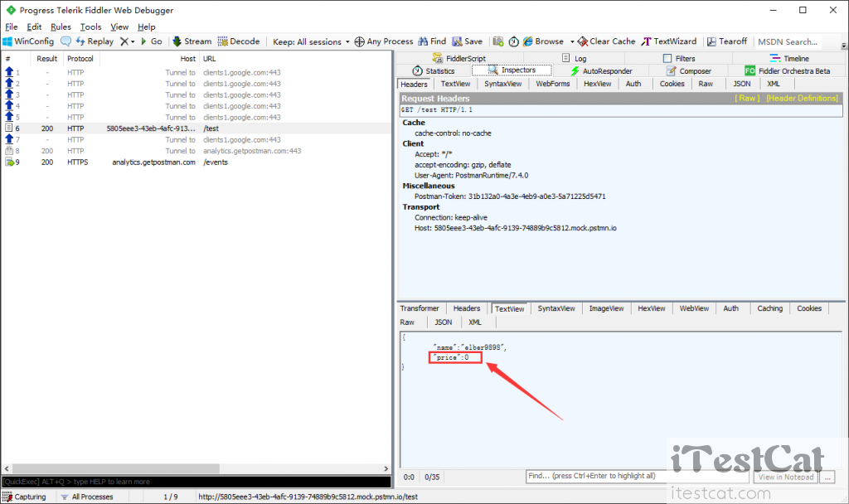
Task: Switch to the FiddlerScript tab
Action: tap(459, 59)
